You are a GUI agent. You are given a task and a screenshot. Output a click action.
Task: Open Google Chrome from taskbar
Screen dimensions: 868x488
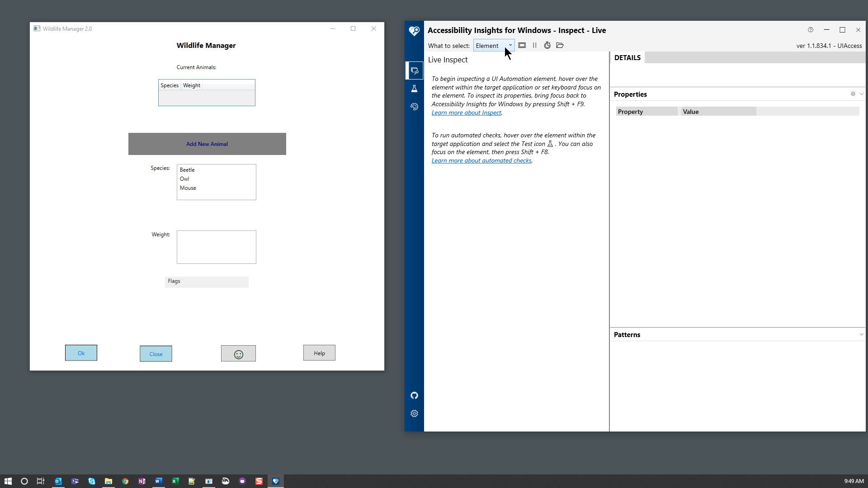tap(125, 481)
